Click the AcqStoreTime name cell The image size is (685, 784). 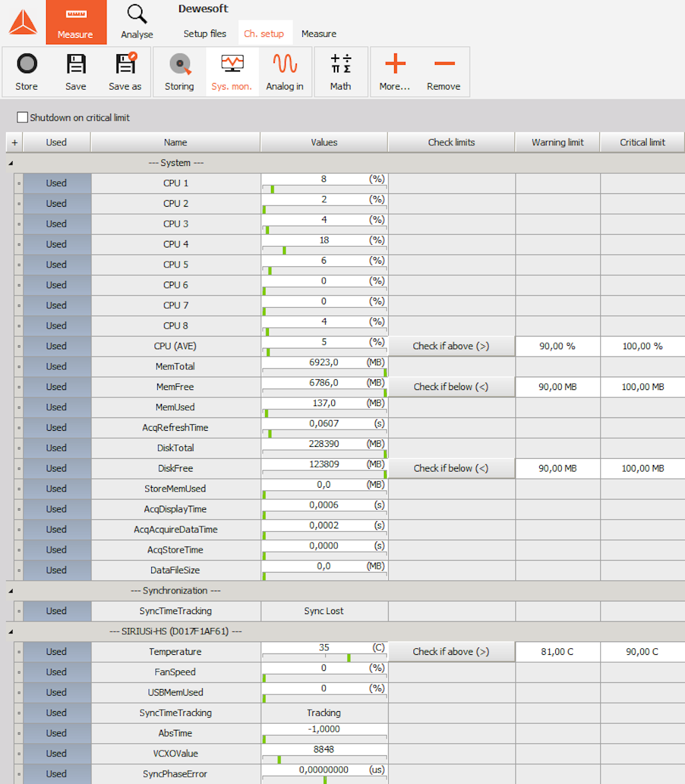[x=175, y=549]
